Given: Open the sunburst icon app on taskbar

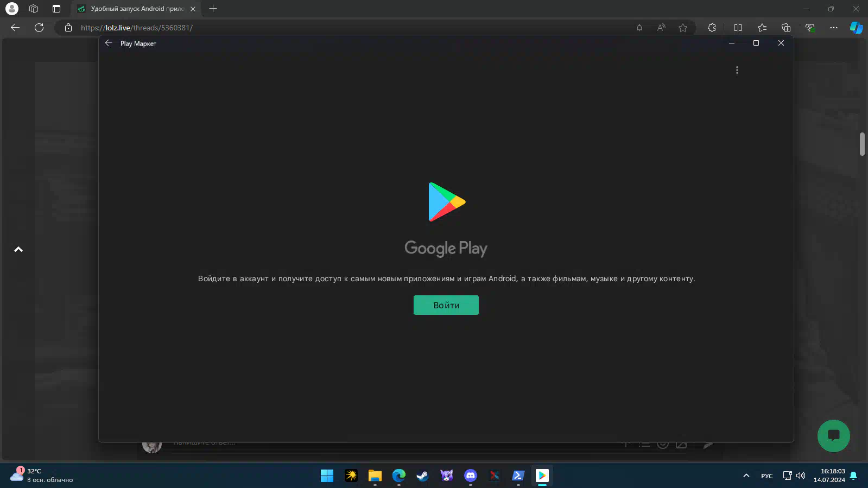Looking at the screenshot, I should (351, 476).
